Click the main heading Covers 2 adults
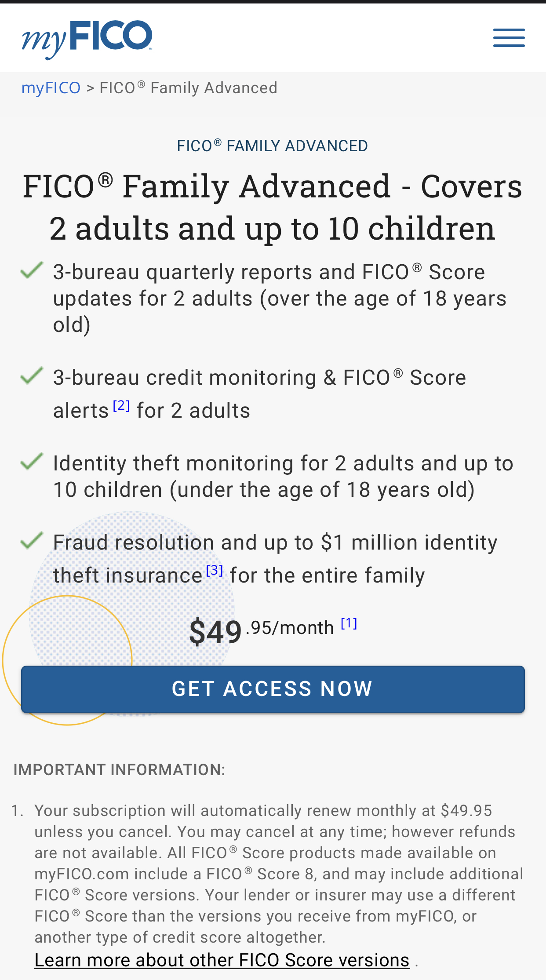This screenshot has height=980, width=546. click(273, 207)
